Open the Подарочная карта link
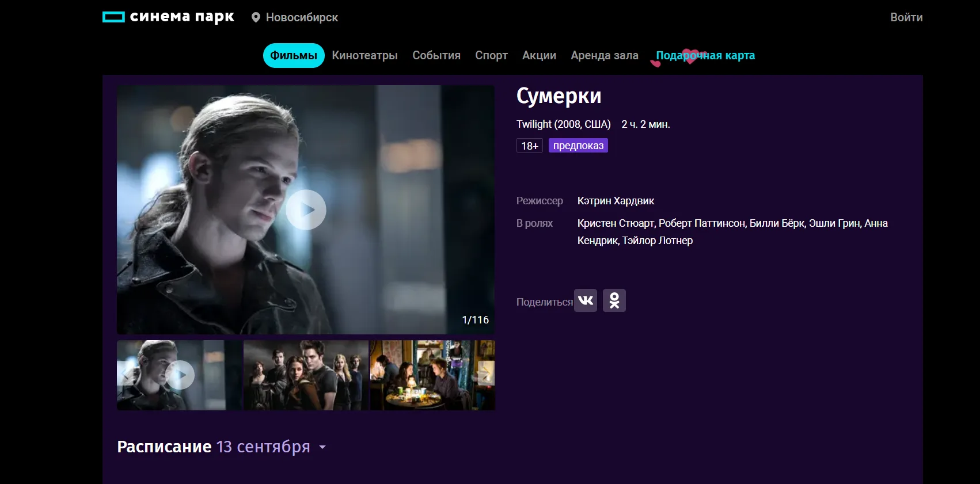 [x=705, y=55]
